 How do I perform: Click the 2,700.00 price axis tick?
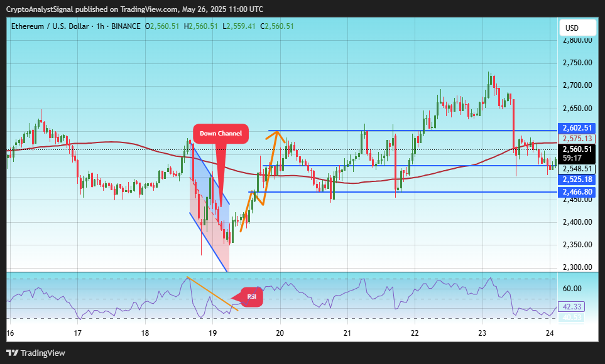[x=577, y=85]
